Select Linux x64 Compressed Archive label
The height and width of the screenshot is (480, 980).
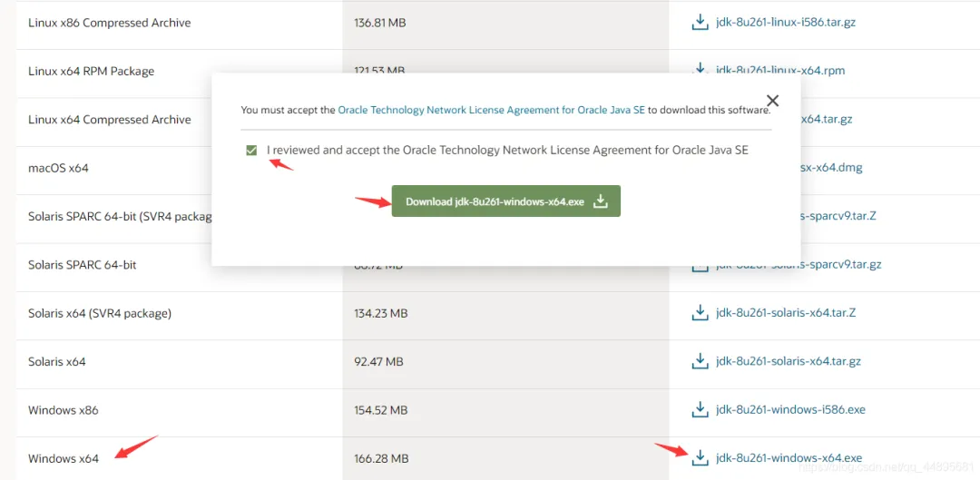pyautogui.click(x=110, y=120)
